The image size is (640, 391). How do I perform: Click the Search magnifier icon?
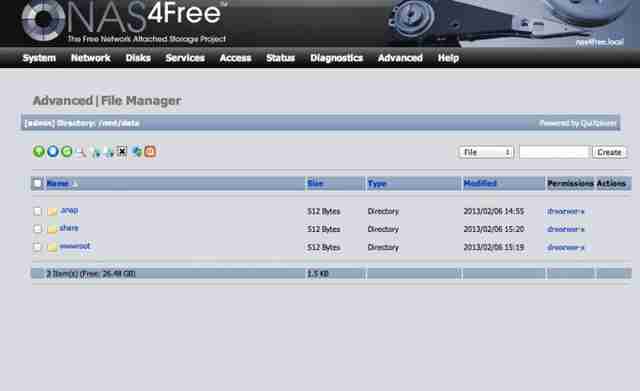point(81,152)
